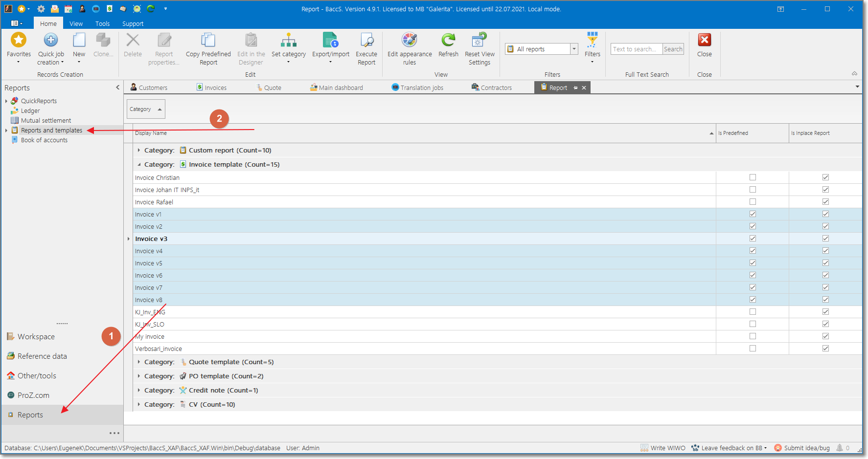Toggle Is Predefined for Invoice v3
The image size is (868, 459).
point(753,239)
